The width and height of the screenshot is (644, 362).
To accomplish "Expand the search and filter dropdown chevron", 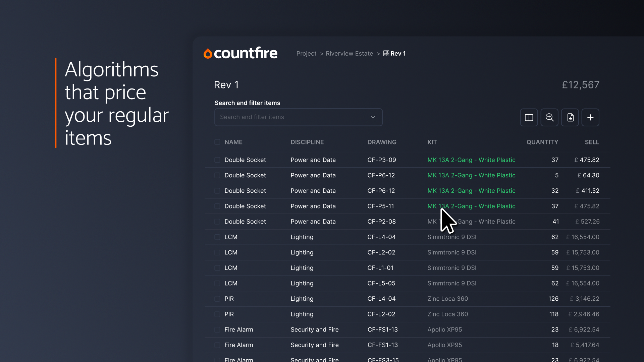I will [373, 117].
